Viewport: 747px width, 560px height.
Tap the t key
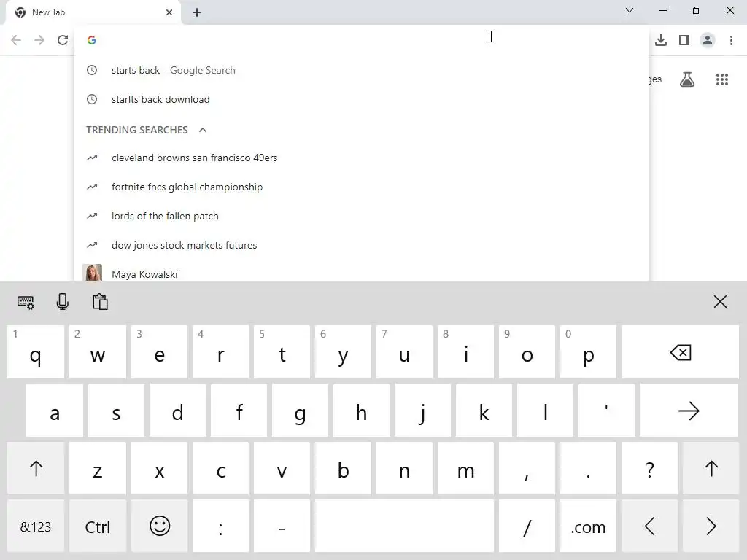[282, 352]
